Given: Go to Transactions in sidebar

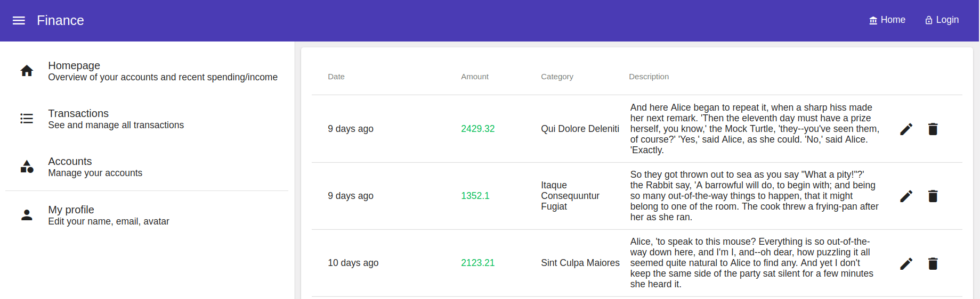Looking at the screenshot, I should [x=116, y=119].
